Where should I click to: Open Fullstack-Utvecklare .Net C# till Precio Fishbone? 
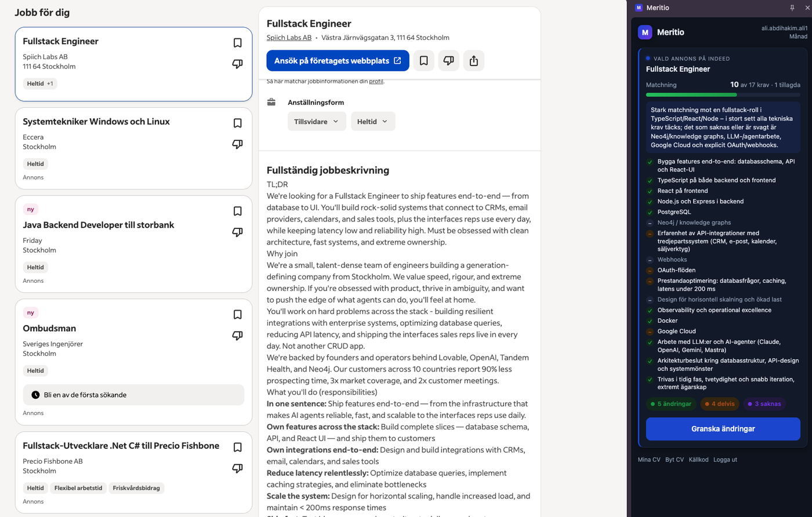[x=121, y=446]
